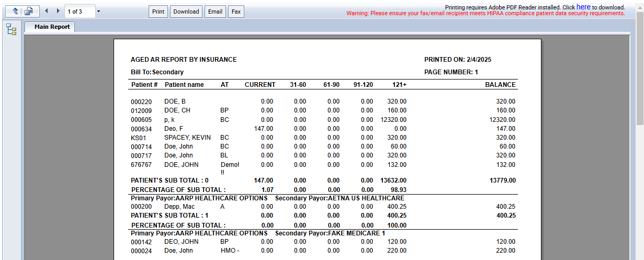The width and height of the screenshot is (644, 260).
Task: Switch to the Main Report tab
Action: pyautogui.click(x=51, y=27)
